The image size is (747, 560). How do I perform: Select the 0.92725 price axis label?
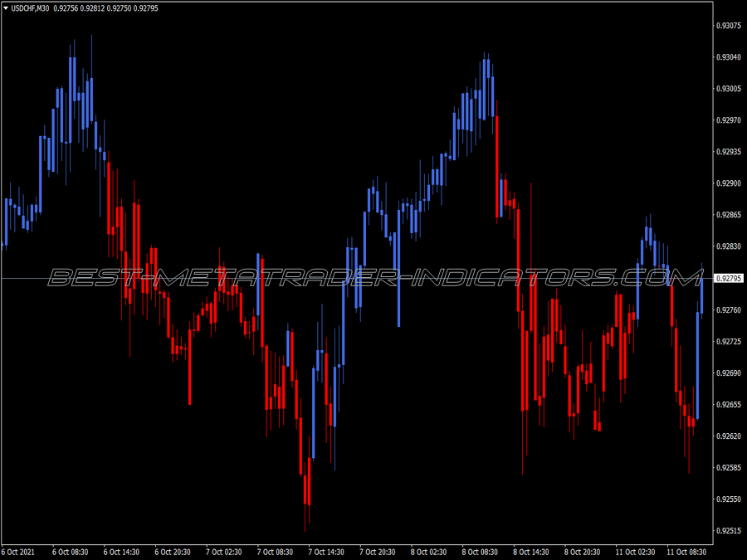(729, 342)
